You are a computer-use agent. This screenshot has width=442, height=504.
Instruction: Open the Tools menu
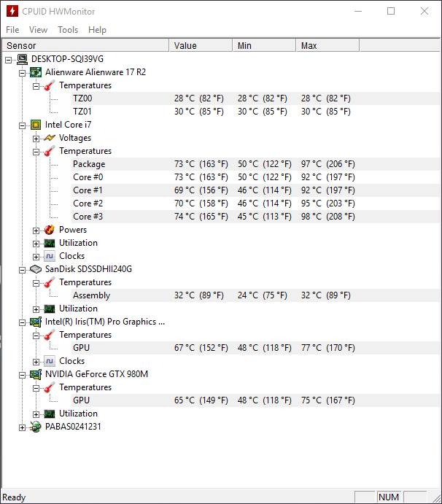(x=68, y=30)
